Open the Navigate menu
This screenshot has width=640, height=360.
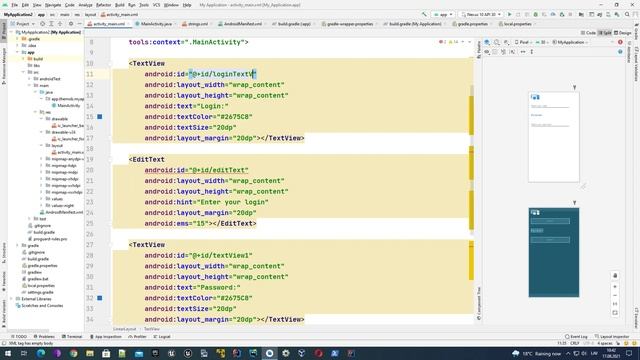coord(53,5)
